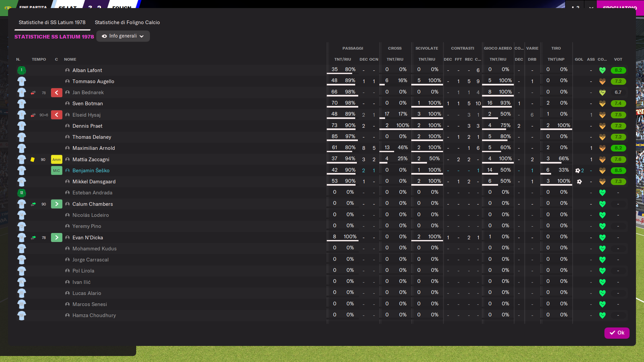Click substituted-off arrow for Jan Bednarek

(x=57, y=93)
